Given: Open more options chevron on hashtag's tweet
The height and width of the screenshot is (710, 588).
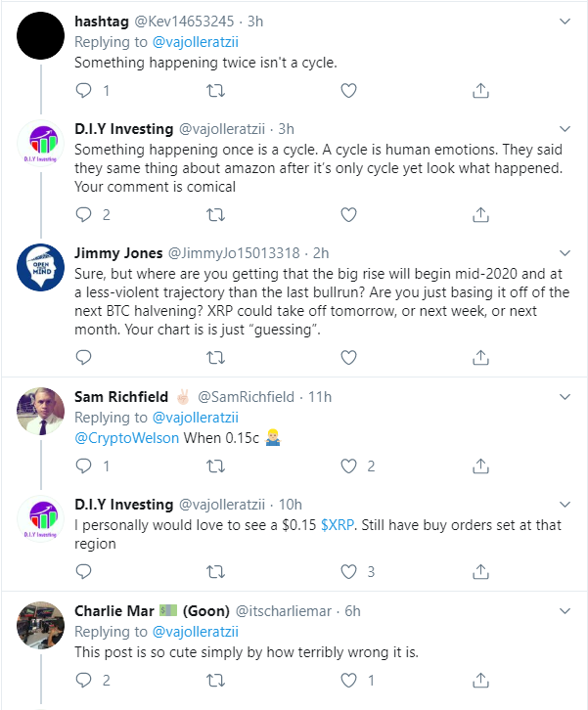Looking at the screenshot, I should point(565,21).
